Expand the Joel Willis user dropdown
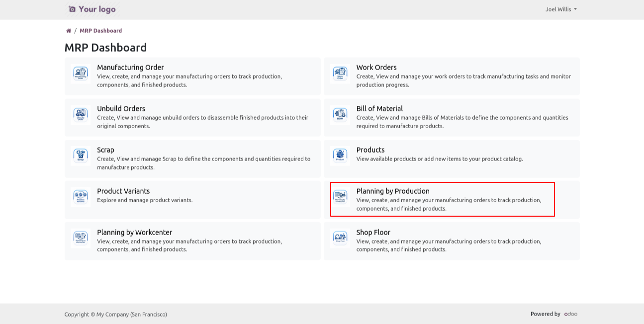This screenshot has width=644, height=324. (561, 9)
